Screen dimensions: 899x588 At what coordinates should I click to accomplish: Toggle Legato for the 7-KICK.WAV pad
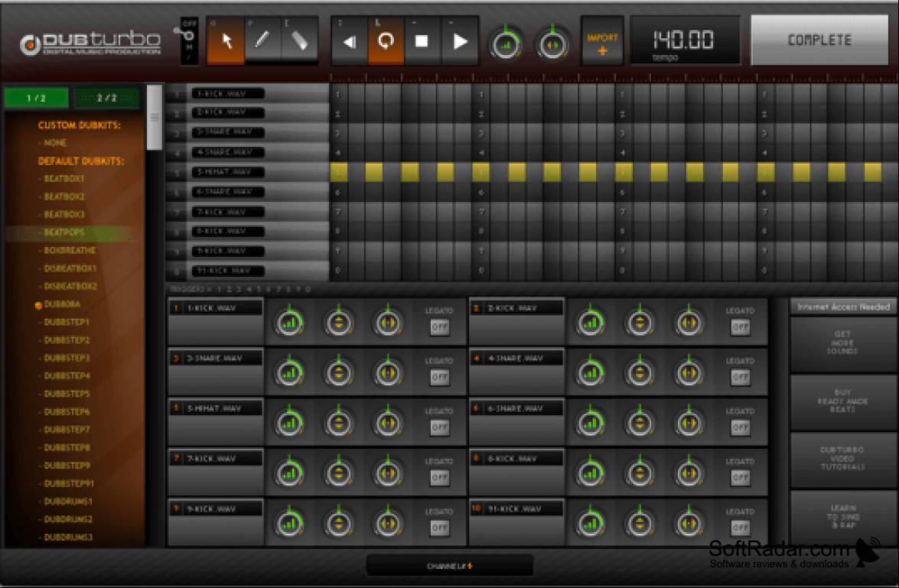(440, 477)
